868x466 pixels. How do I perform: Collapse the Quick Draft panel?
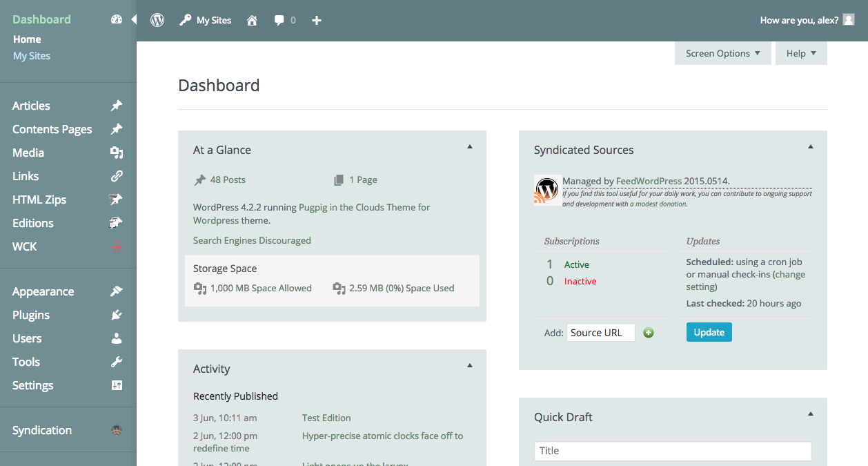click(811, 414)
